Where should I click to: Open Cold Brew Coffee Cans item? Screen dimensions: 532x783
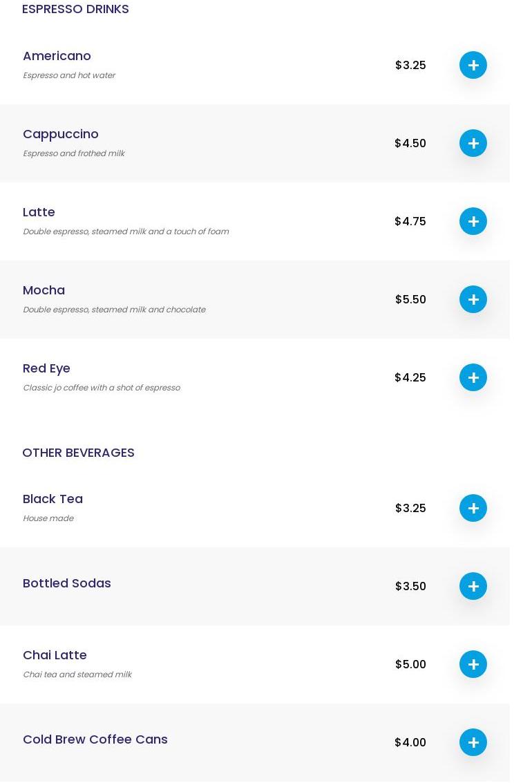point(95,739)
